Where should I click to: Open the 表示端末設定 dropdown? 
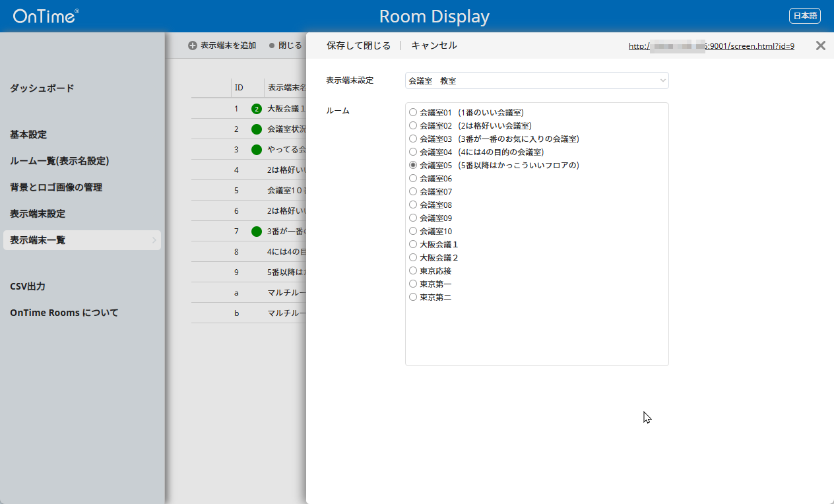coord(536,80)
